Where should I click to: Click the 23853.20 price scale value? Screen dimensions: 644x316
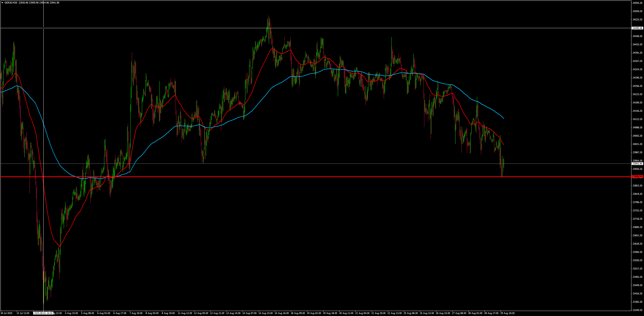point(637,186)
